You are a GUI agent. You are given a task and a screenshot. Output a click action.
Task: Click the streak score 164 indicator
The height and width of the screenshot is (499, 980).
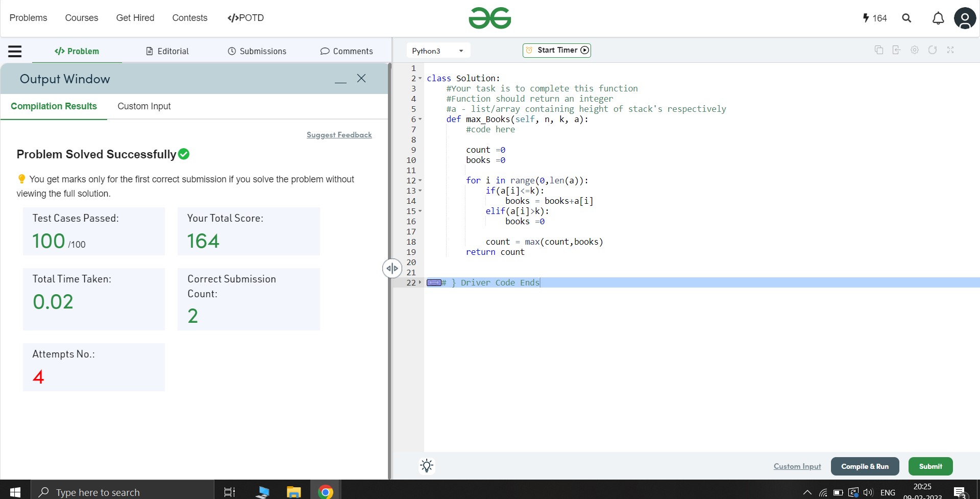[x=875, y=18]
